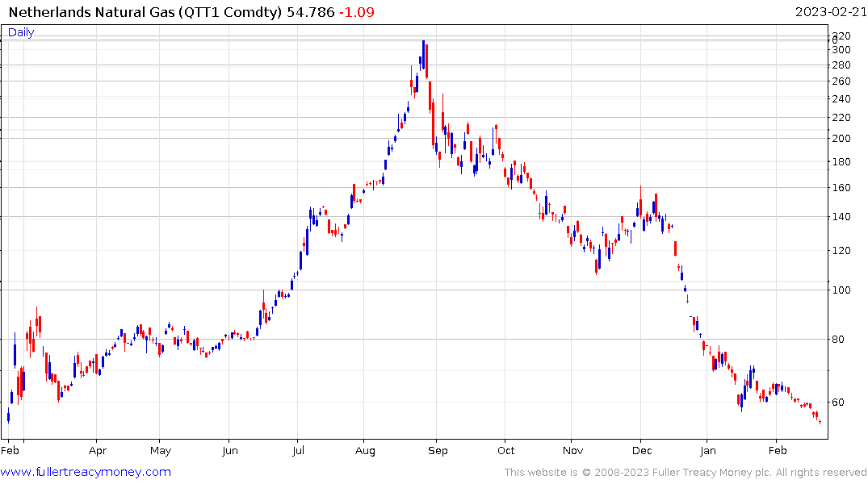Click the 160 price axis label
The image size is (868, 484).
coord(841,187)
